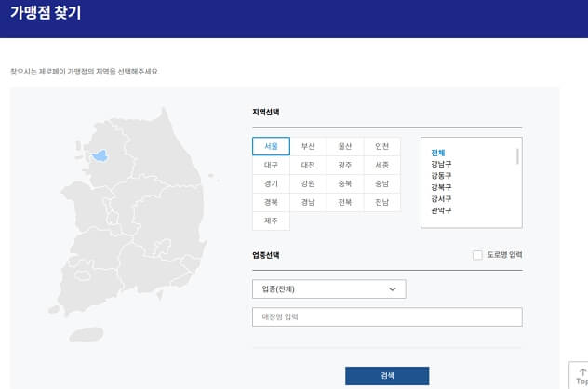
Task: Select 전체 in the district list
Action: pyautogui.click(x=438, y=153)
